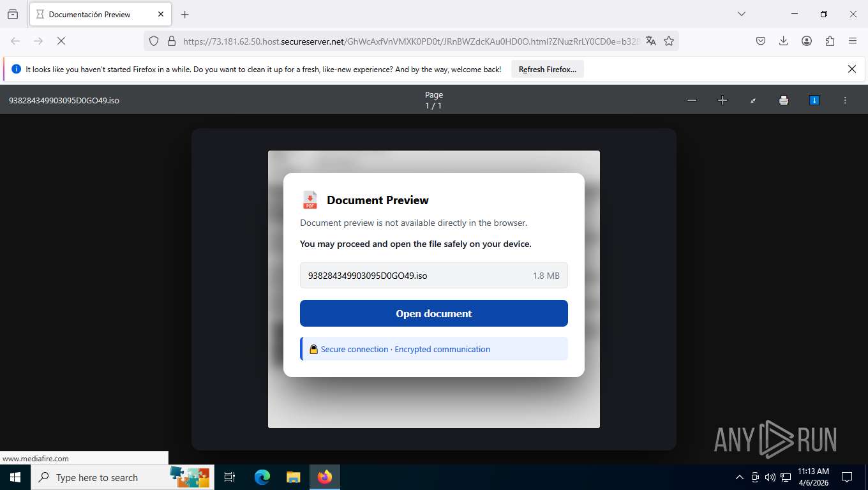Open the notification center icon
868x490 pixels.
(x=847, y=477)
